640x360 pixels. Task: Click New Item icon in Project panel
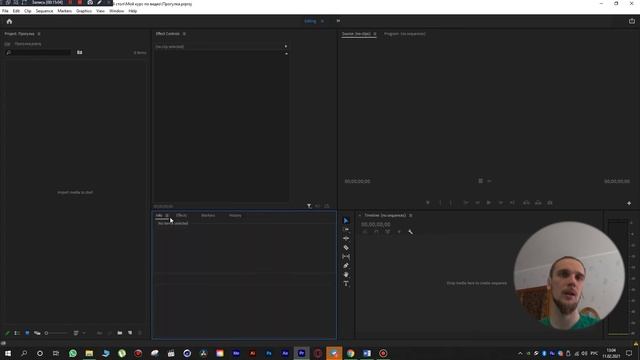[130, 333]
